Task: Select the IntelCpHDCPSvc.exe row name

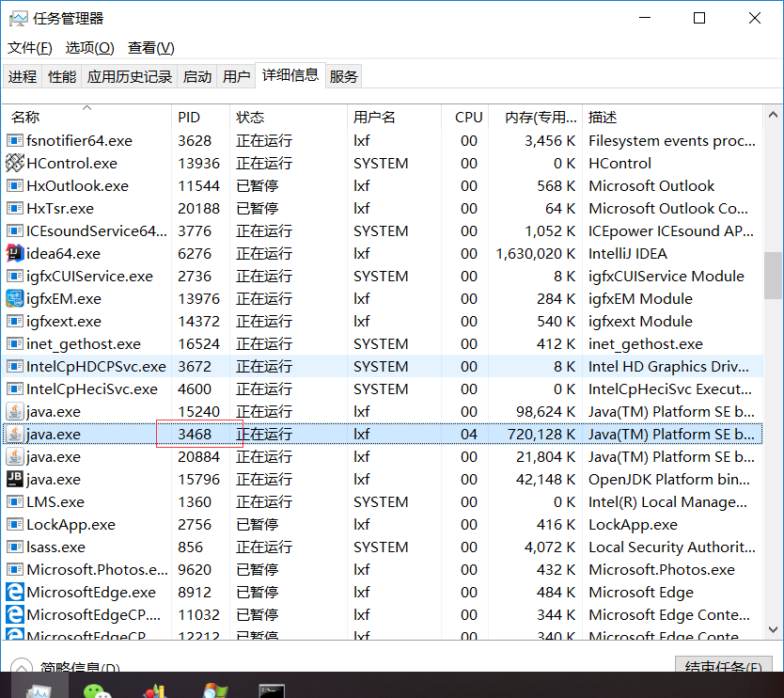Action: 96,366
